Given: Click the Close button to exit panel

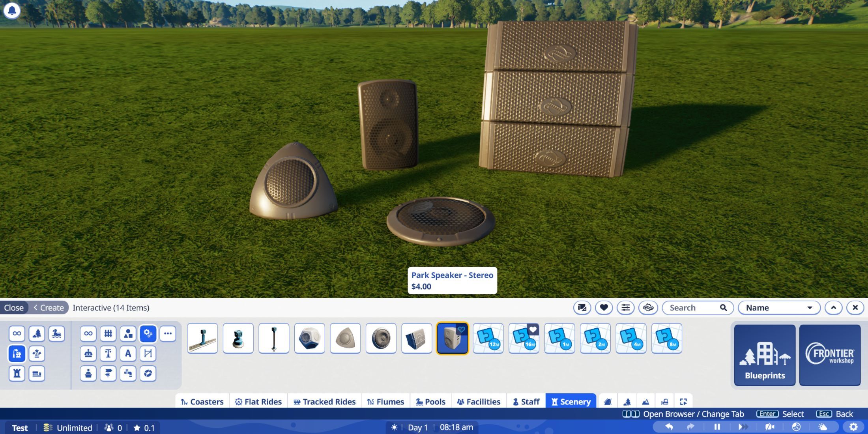Looking at the screenshot, I should (14, 307).
